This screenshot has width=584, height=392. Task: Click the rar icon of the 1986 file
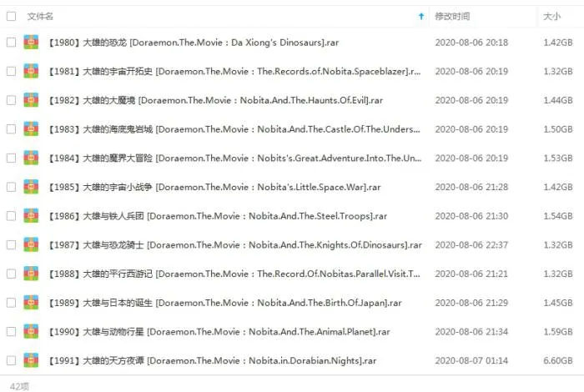pyautogui.click(x=31, y=216)
